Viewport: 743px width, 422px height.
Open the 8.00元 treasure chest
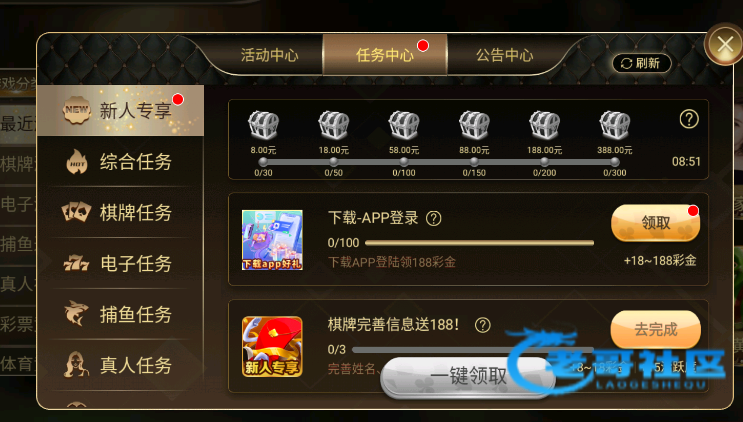pyautogui.click(x=263, y=125)
